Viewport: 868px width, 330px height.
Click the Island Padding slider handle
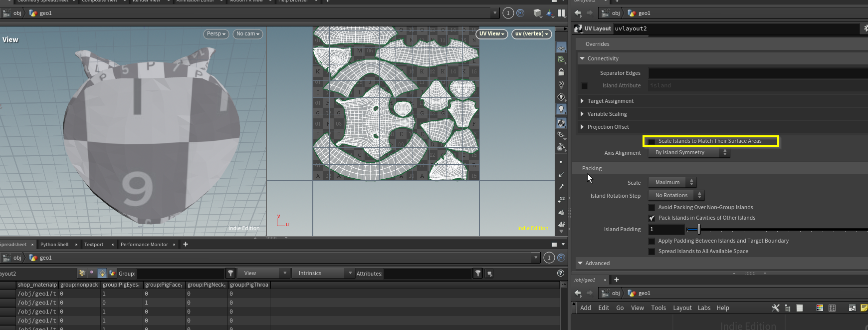(699, 230)
